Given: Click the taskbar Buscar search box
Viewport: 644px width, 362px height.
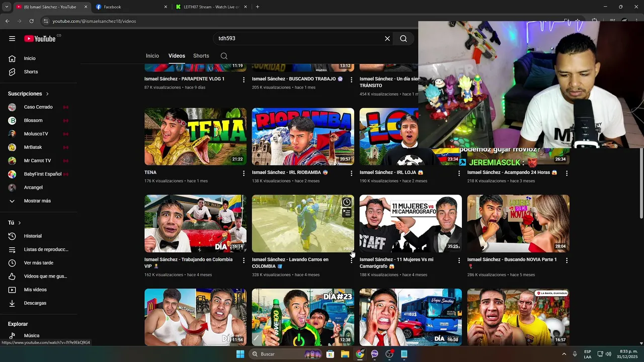Looking at the screenshot, I should tap(285, 354).
